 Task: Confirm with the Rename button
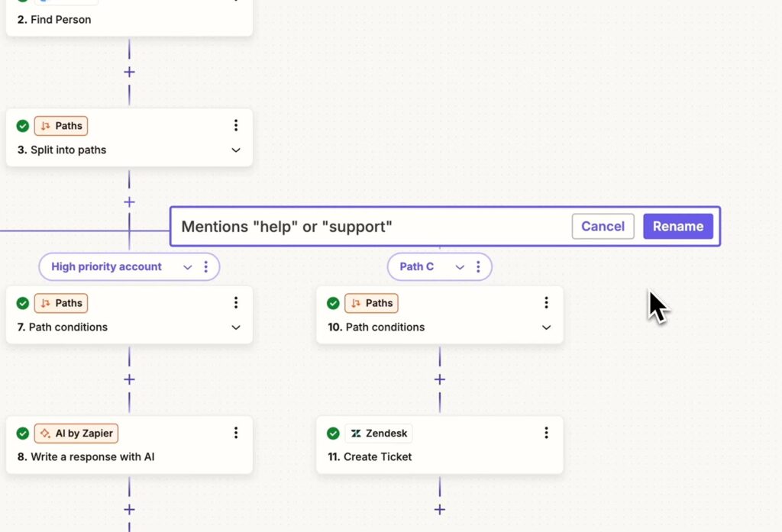point(678,227)
